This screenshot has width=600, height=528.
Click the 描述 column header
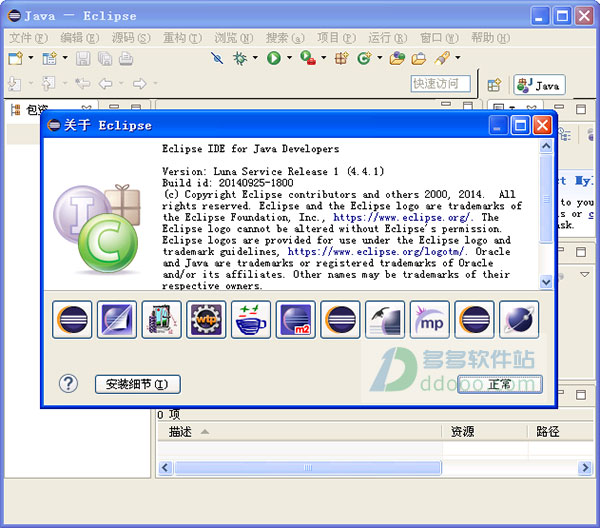(x=299, y=432)
